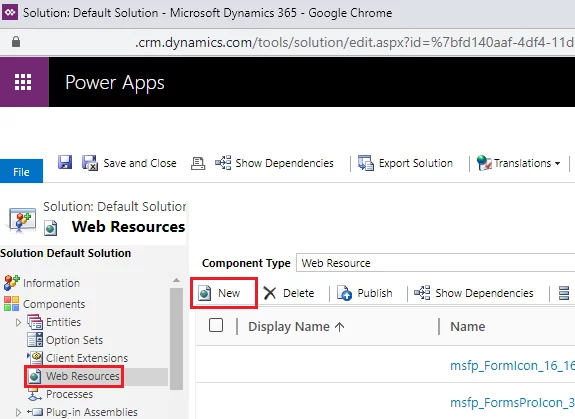Click the Save and Close icon
Viewport: 575px width, 419px height.
[x=90, y=163]
